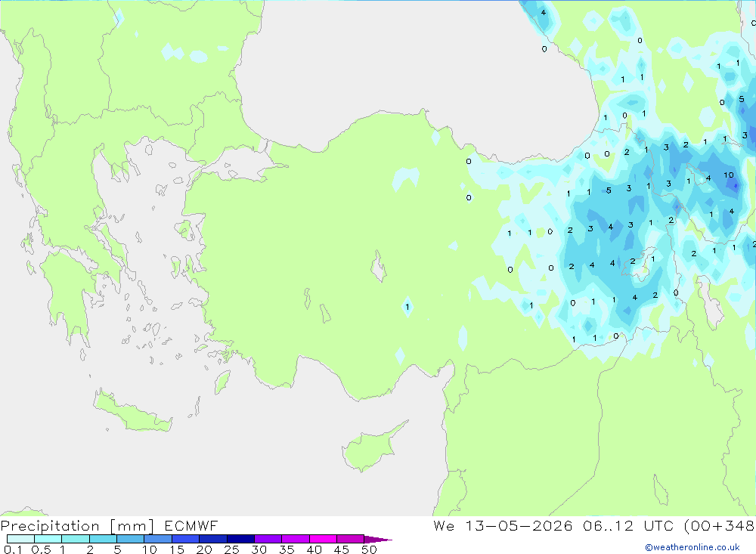Viewport: 756px width, 554px height.
Task: Select the 5–10 mm legend swatch
Action: pyautogui.click(x=130, y=539)
